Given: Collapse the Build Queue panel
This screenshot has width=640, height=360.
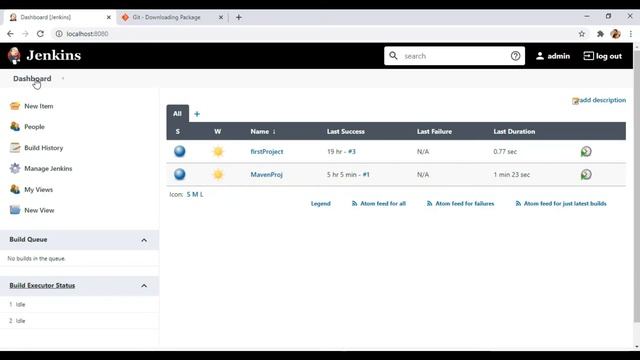Looking at the screenshot, I should click(144, 240).
